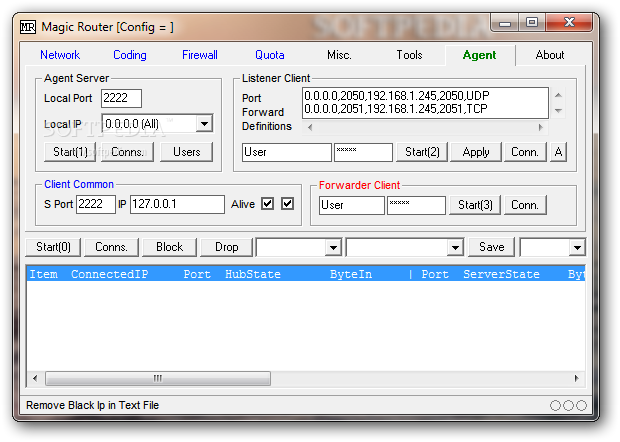This screenshot has width=620, height=442.
Task: Minimize the Magic Router window
Action: (505, 23)
